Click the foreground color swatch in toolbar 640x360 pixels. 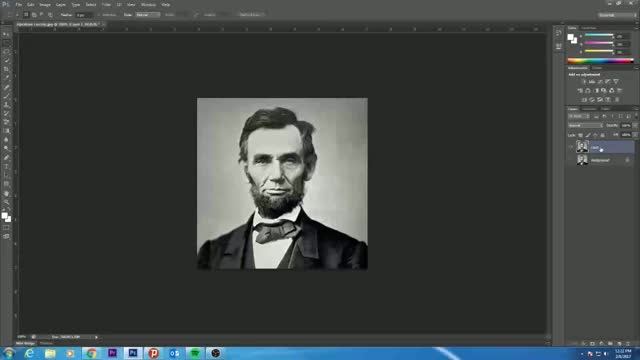[x=4, y=216]
